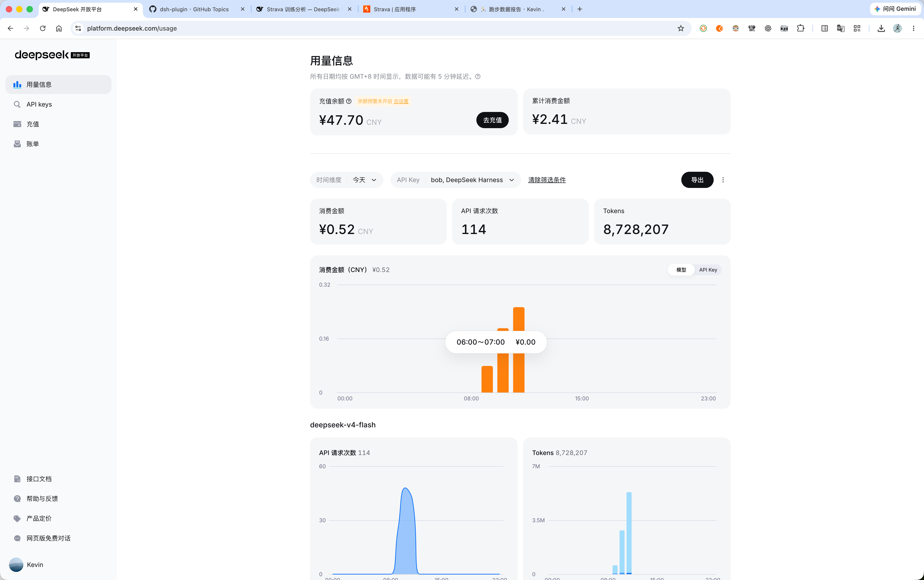Screen dimensions: 924x580
Task: Open the reading list side panel icon
Action: point(825,28)
